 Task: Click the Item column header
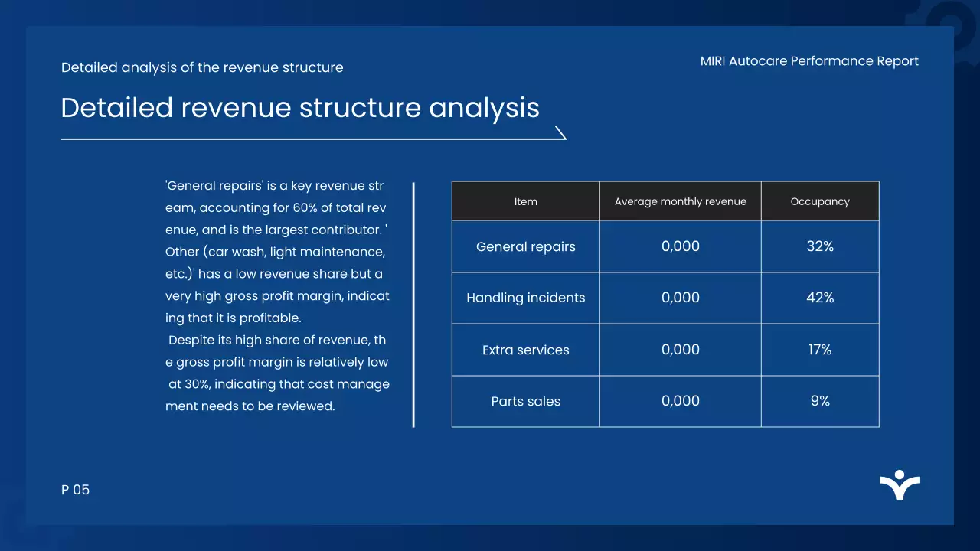(x=525, y=201)
